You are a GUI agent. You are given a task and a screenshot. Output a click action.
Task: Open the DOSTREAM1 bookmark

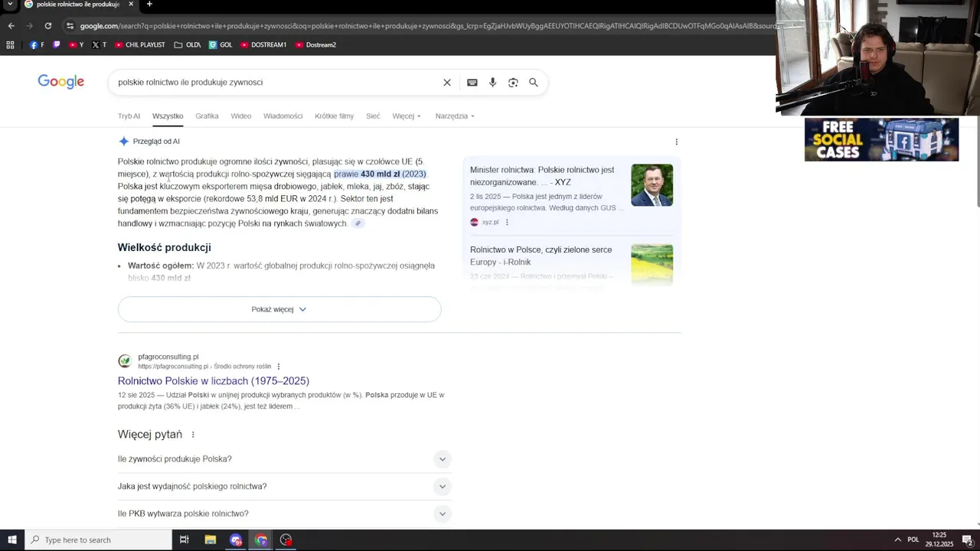(x=263, y=44)
